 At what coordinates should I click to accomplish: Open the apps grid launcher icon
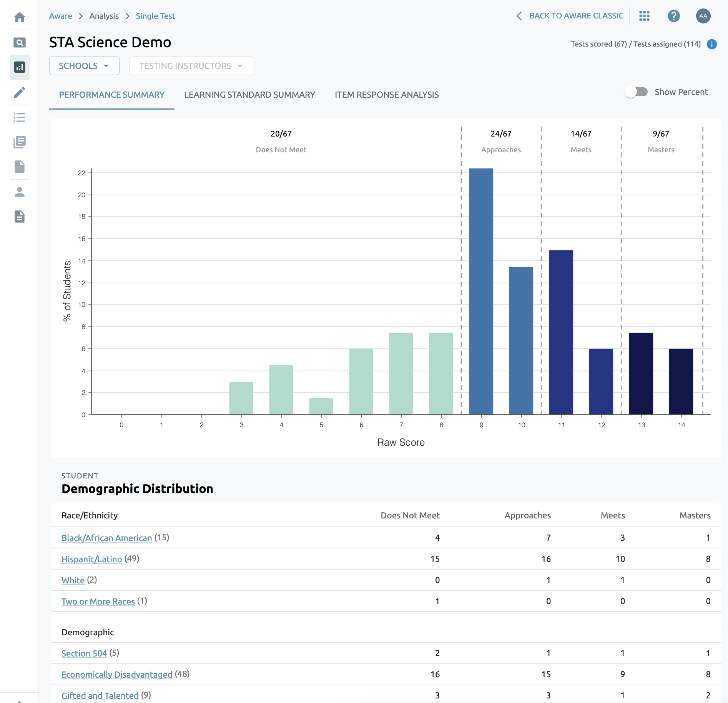tap(644, 16)
